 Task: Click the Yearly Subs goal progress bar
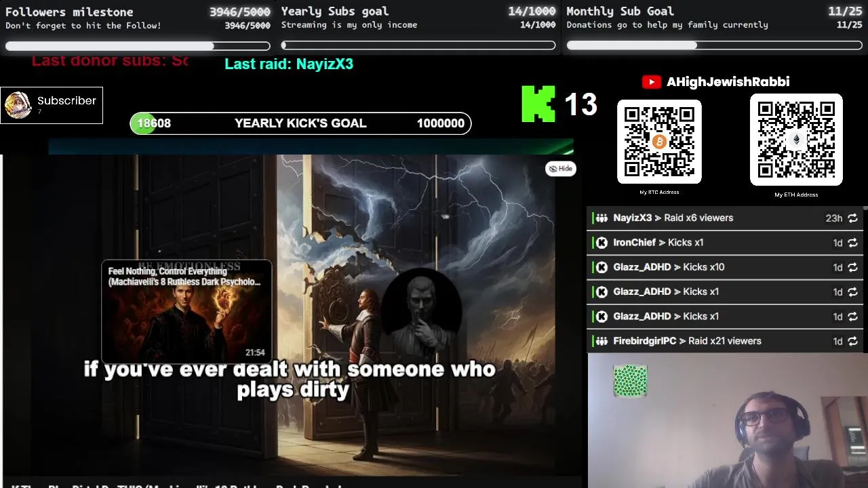[418, 45]
